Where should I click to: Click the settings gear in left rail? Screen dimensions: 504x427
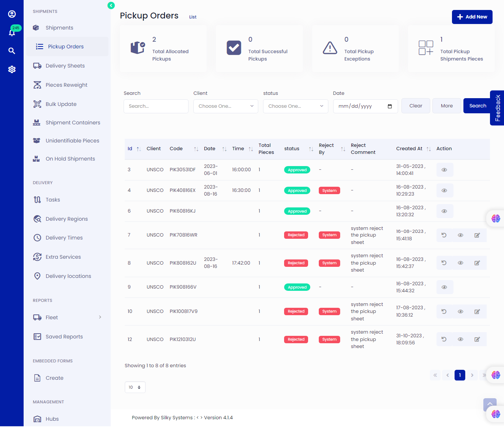[x=12, y=69]
